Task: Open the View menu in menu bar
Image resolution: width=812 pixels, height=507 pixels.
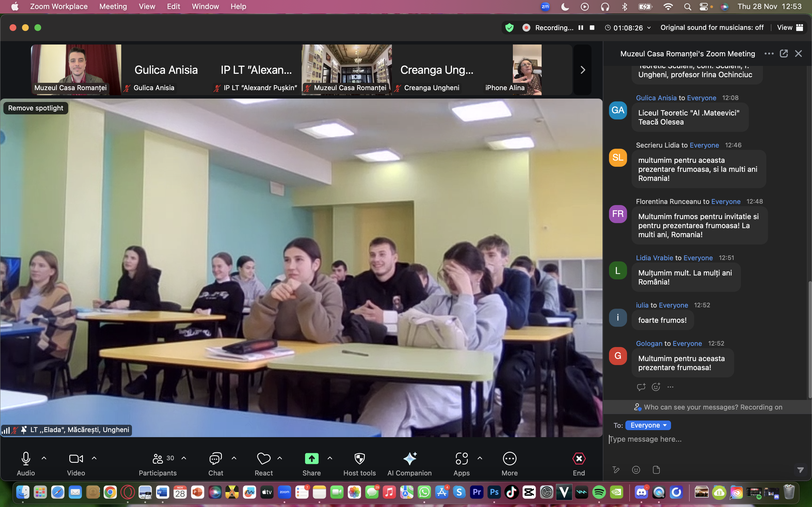Action: (x=147, y=6)
